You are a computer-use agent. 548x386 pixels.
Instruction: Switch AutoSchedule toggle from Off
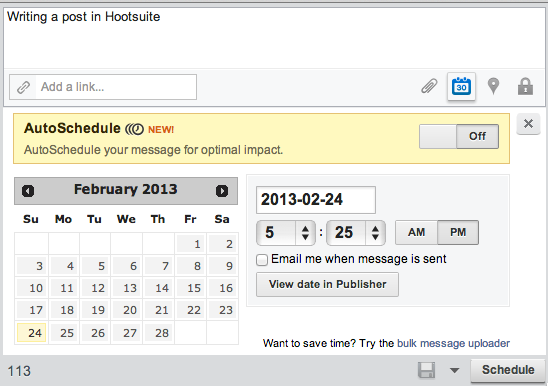tap(459, 136)
